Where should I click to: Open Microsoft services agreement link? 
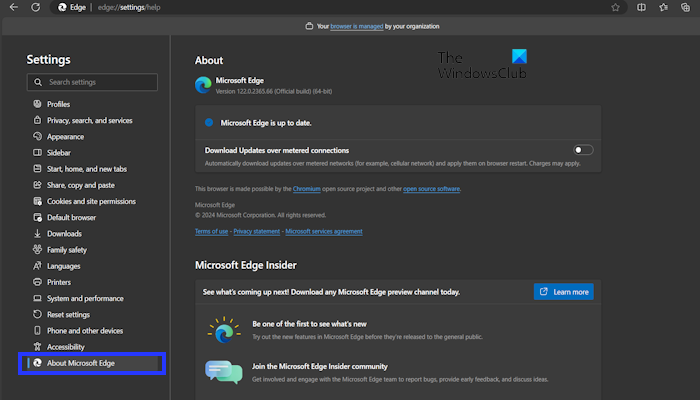tap(324, 231)
